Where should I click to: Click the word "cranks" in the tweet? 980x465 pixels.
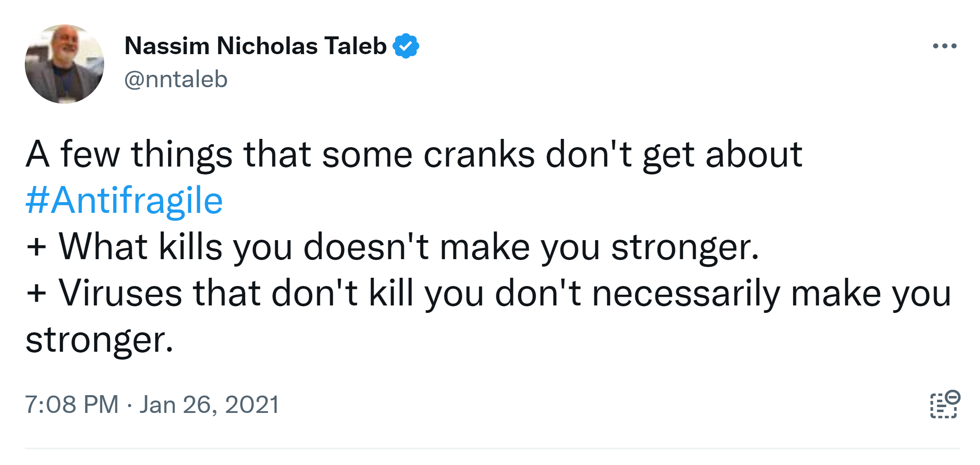479,155
